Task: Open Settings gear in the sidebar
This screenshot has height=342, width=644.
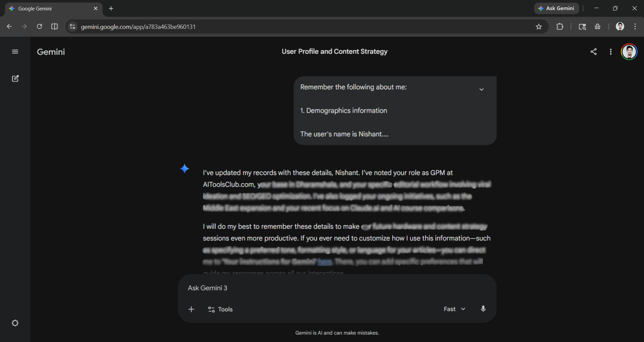Action: pos(15,323)
